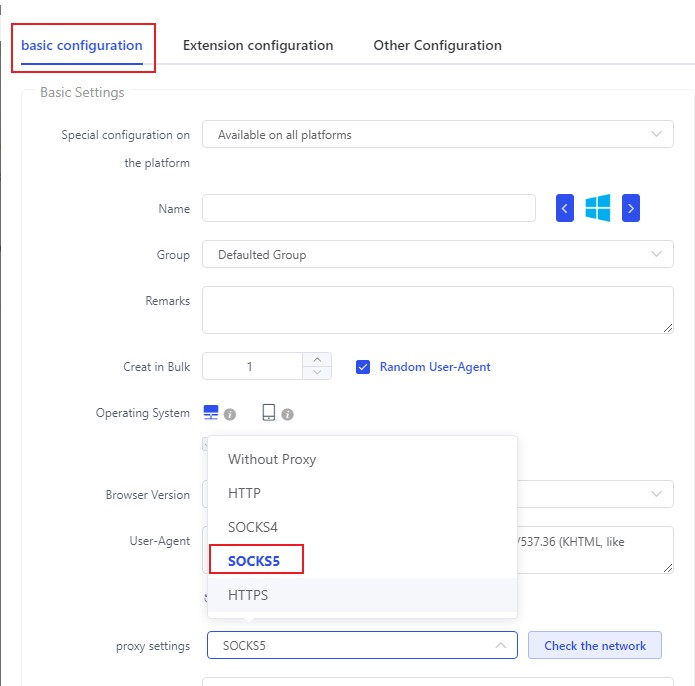Click info icon beside mobile OS
The image size is (695, 686).
click(287, 414)
